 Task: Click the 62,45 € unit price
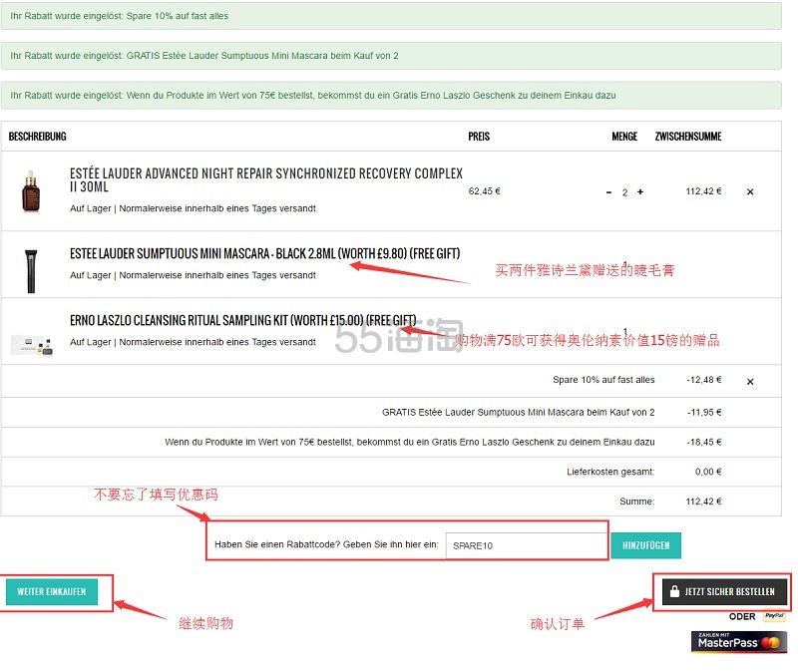[x=484, y=191]
